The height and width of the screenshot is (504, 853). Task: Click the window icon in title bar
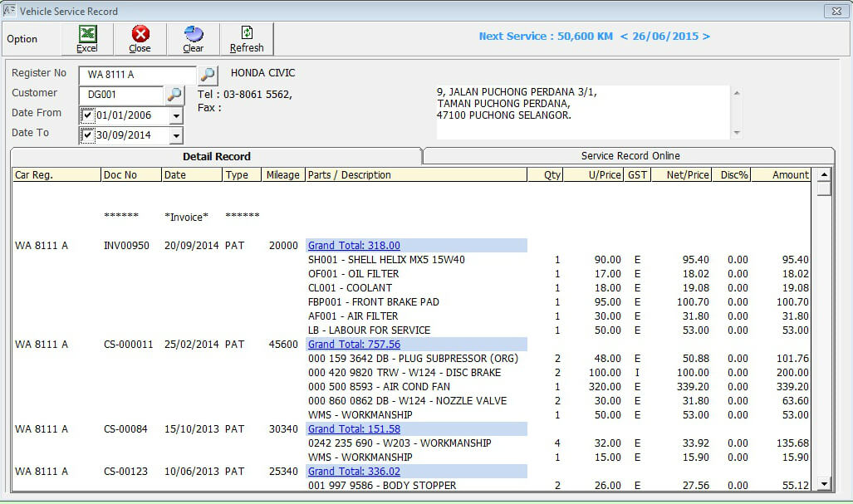[8, 10]
